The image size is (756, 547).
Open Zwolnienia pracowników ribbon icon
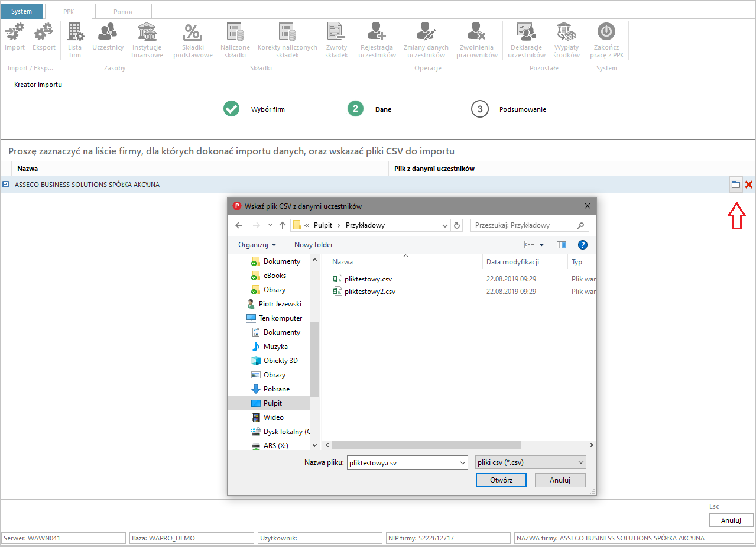click(476, 40)
